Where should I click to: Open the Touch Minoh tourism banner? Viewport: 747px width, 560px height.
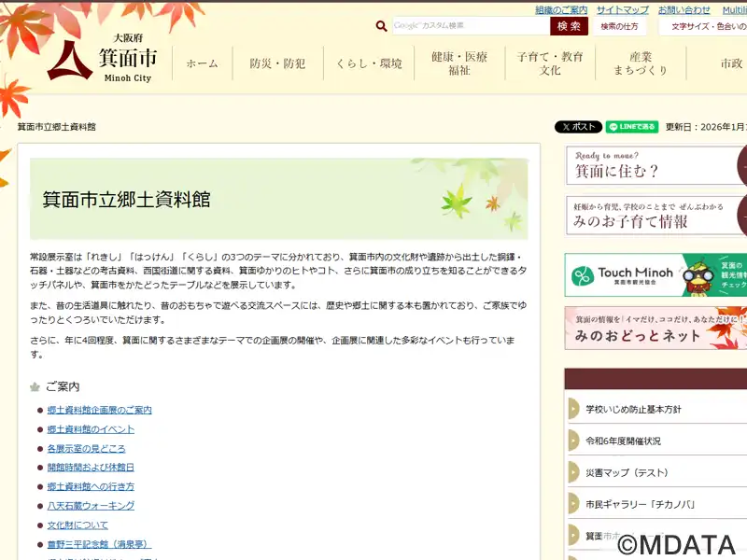[x=655, y=275]
